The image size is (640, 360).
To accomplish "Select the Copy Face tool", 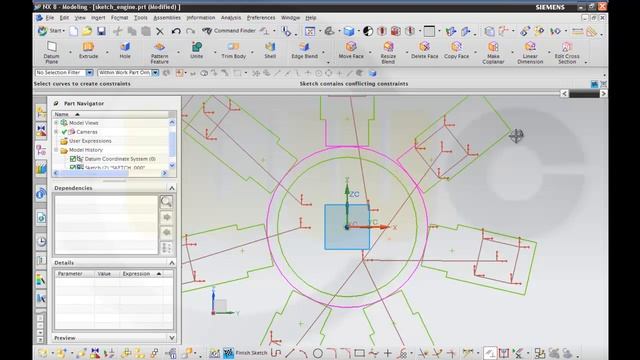I will (456, 50).
